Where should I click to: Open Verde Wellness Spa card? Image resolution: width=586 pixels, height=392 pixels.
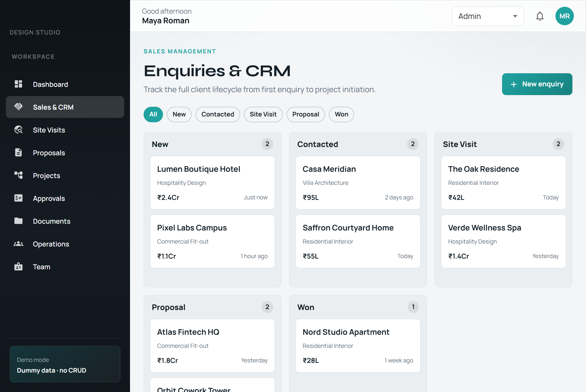pyautogui.click(x=504, y=242)
